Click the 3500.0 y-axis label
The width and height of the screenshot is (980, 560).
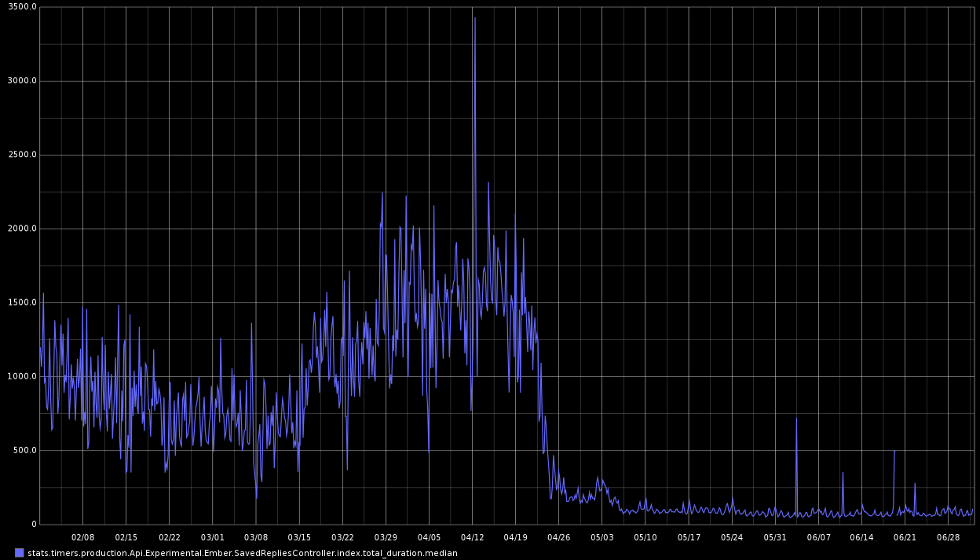coord(21,7)
